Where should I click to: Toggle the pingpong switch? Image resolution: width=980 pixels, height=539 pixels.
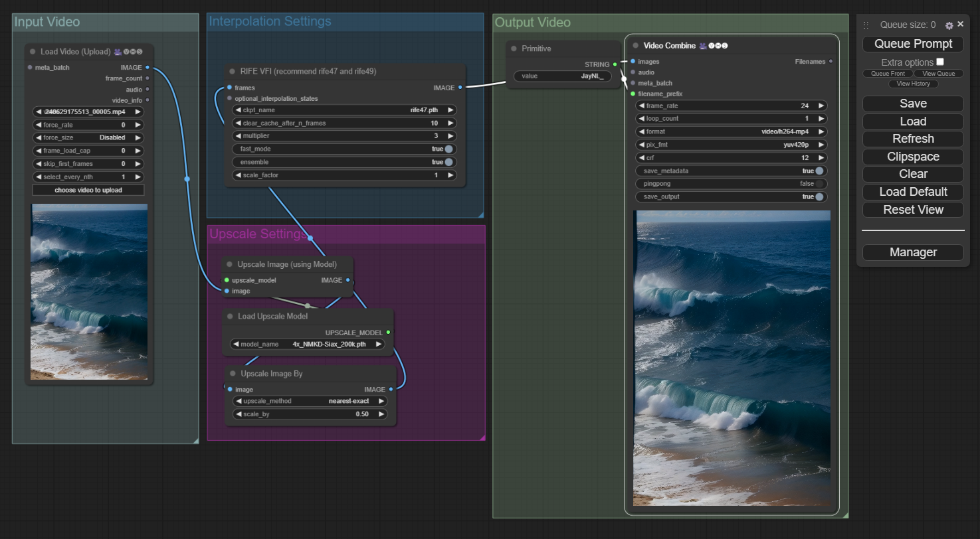point(819,184)
